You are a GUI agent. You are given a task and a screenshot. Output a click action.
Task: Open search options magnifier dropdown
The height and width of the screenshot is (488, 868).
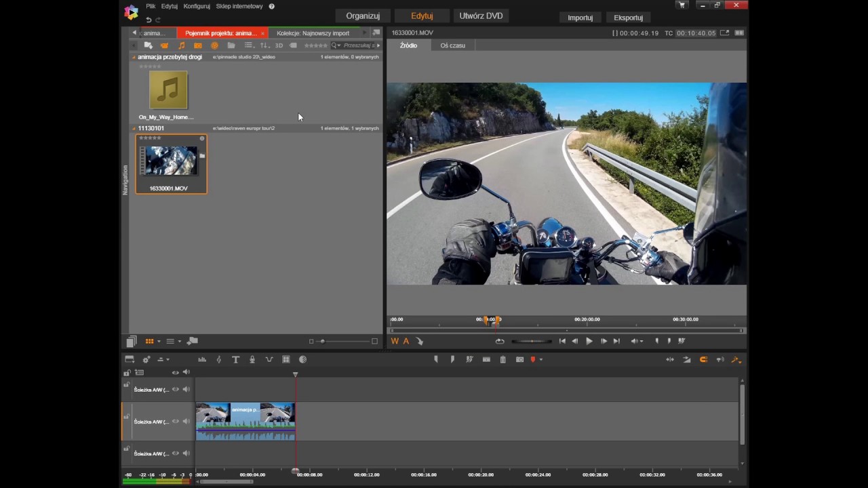[336, 45]
